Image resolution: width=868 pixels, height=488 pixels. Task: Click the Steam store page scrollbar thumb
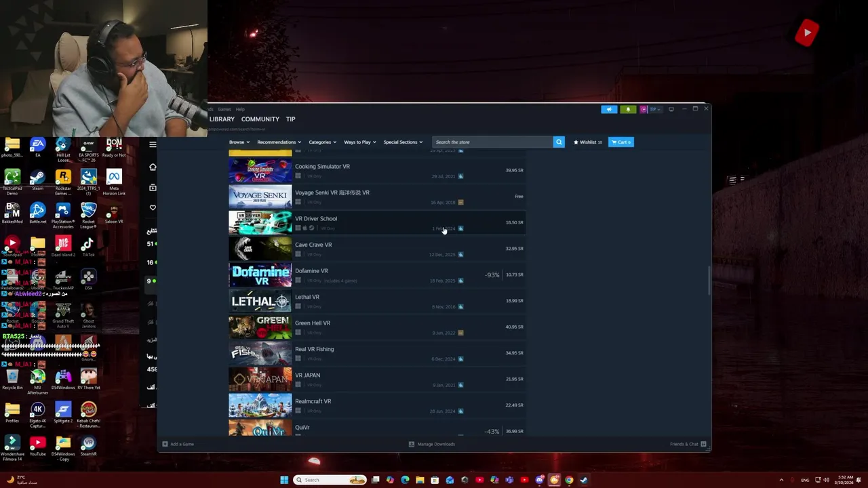click(709, 281)
